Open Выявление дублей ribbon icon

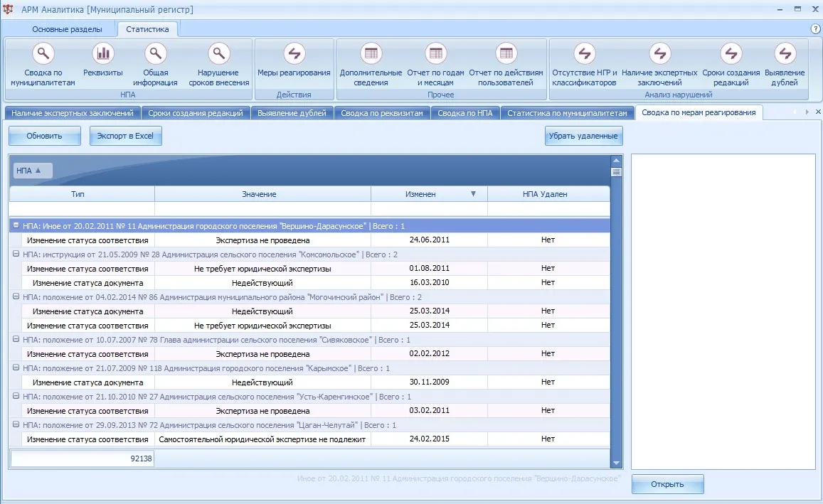click(x=785, y=53)
